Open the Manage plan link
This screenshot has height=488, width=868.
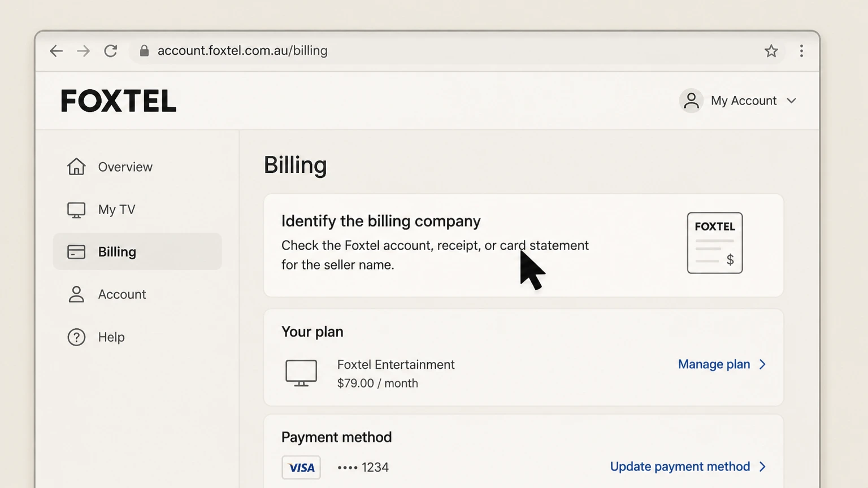coord(714,364)
